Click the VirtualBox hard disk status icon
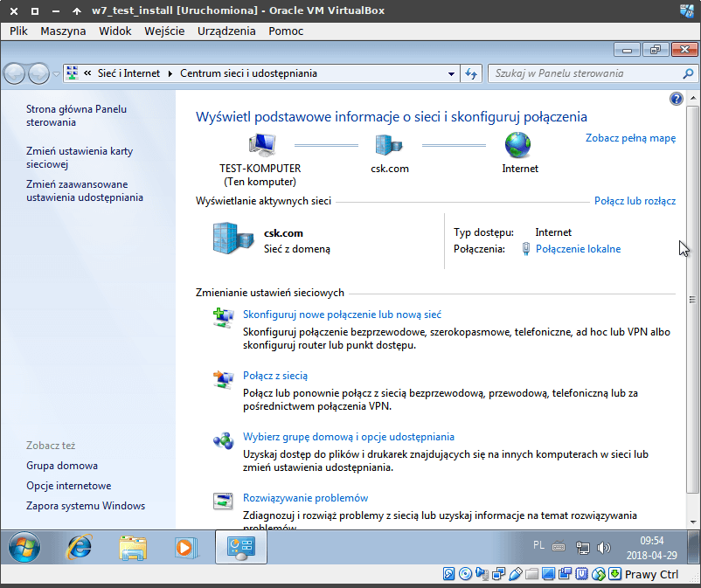This screenshot has width=701, height=588. (x=448, y=574)
